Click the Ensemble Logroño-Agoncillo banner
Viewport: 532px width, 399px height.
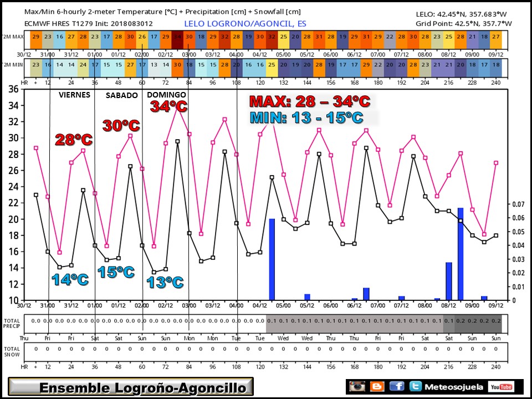point(131,387)
